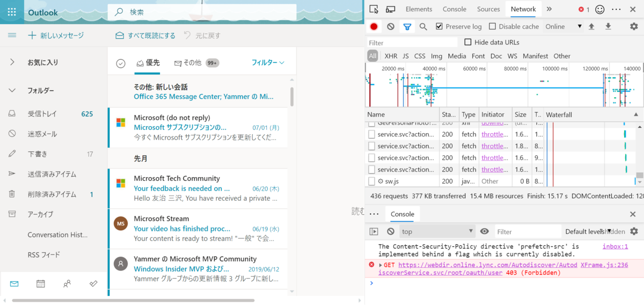
Task: Collapse the Folders フォルダー section
Action: click(x=12, y=91)
